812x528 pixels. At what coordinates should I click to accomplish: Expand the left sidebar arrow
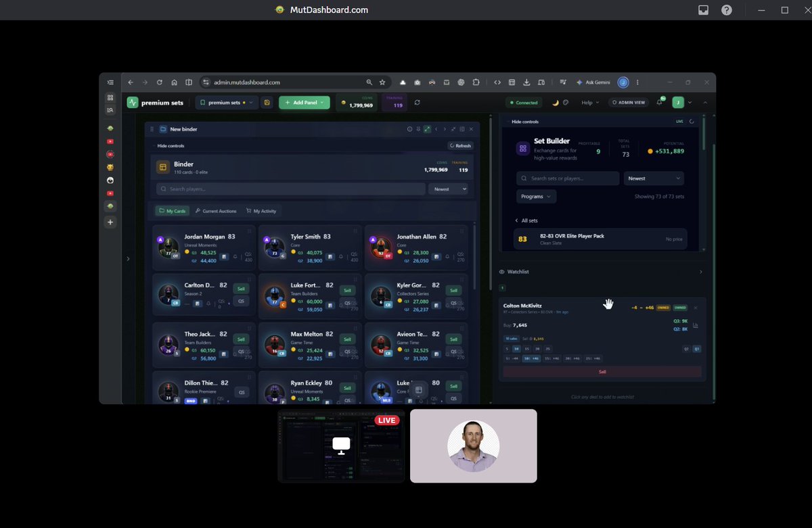[129, 259]
